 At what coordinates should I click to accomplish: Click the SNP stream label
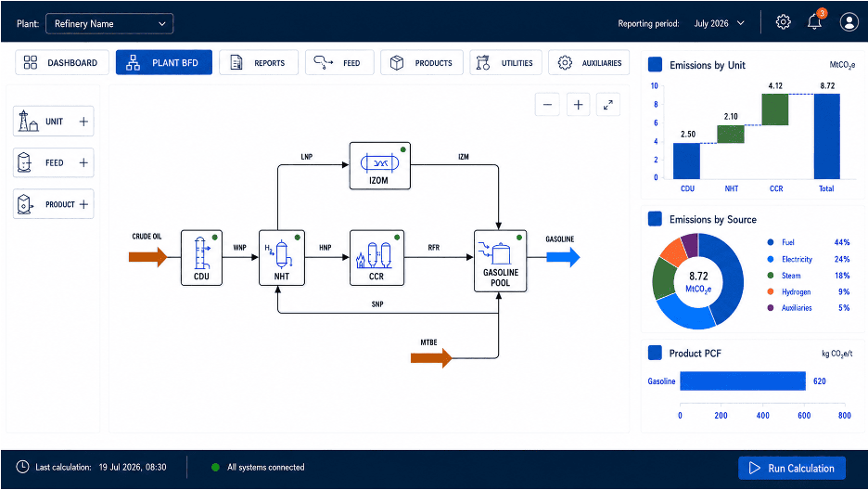pos(377,304)
